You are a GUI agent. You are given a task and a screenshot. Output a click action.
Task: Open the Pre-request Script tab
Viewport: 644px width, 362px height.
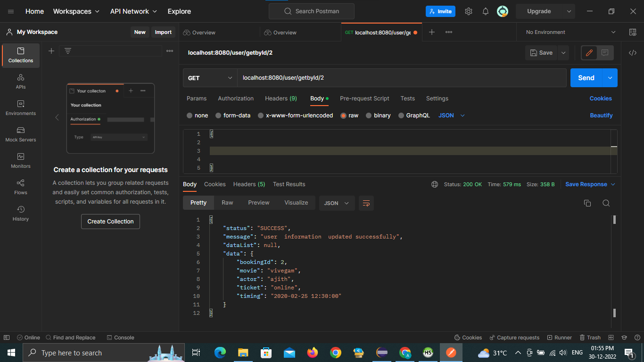click(x=364, y=99)
